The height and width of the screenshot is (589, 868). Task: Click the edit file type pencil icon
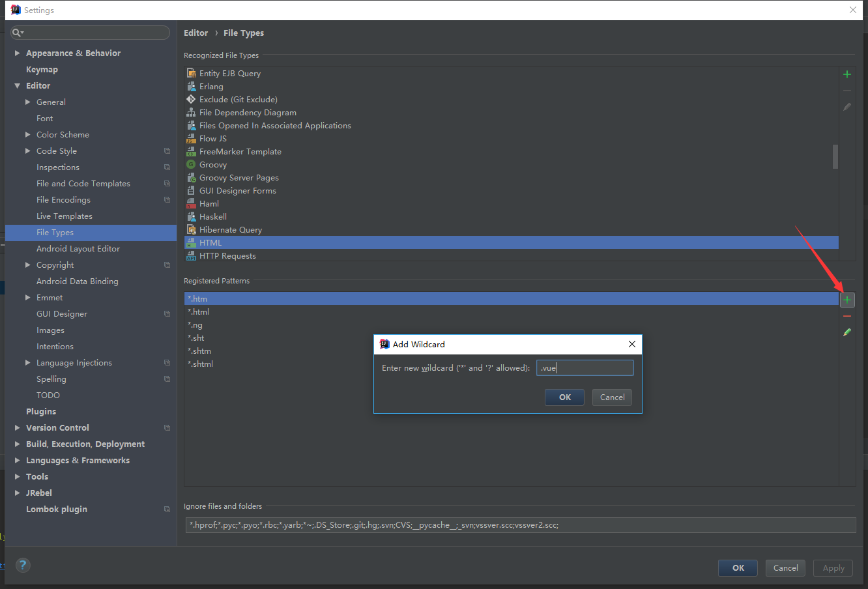coord(847,107)
